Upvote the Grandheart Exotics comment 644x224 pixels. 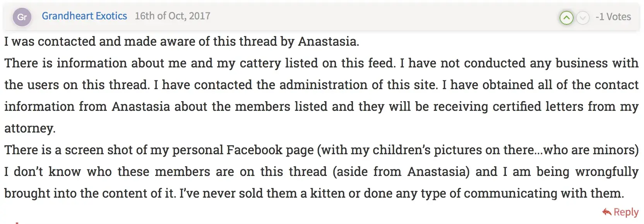coord(566,17)
